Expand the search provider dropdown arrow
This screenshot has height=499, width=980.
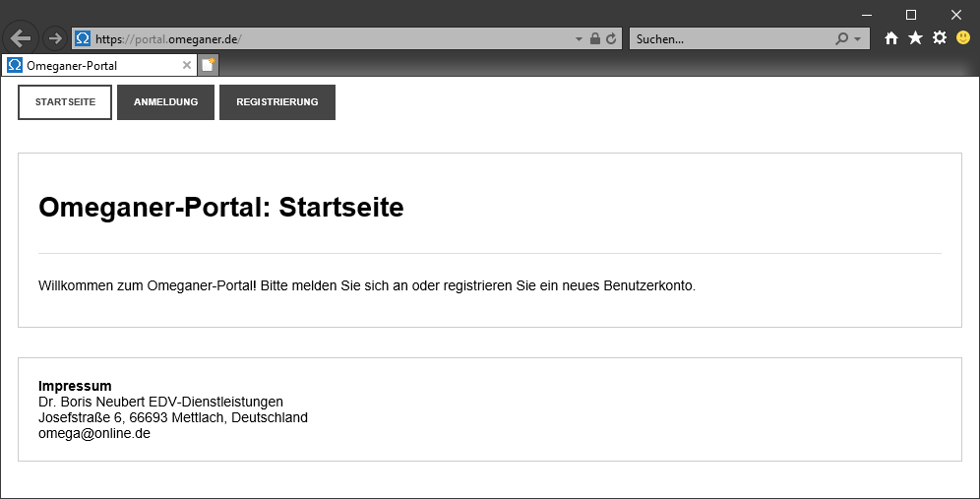click(858, 39)
